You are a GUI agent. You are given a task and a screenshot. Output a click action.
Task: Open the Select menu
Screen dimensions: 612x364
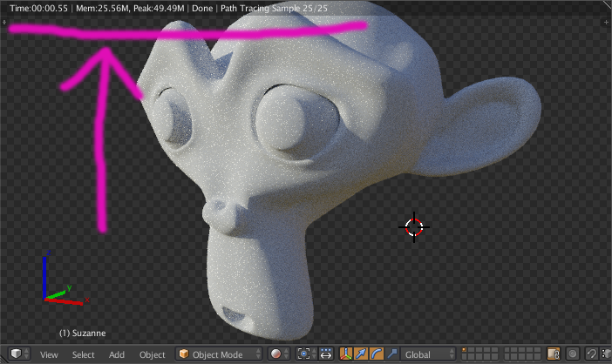83,354
